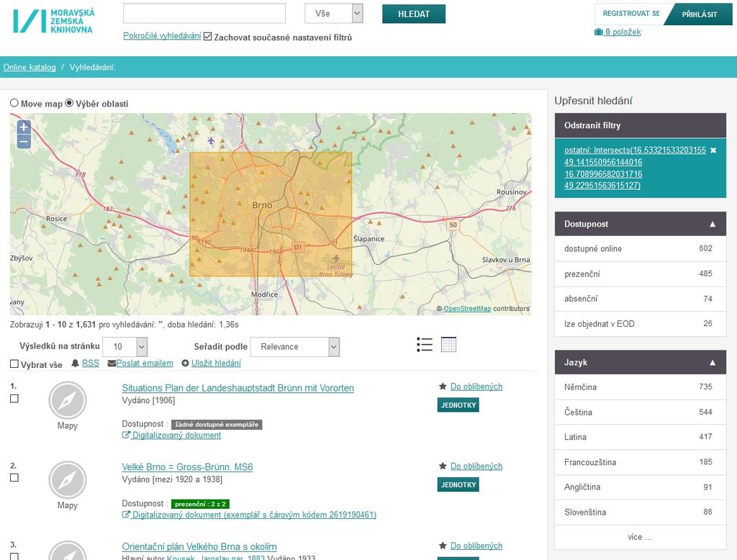Open the OpenStreetMap attribution link
Image resolution: width=737 pixels, height=560 pixels.
point(467,309)
